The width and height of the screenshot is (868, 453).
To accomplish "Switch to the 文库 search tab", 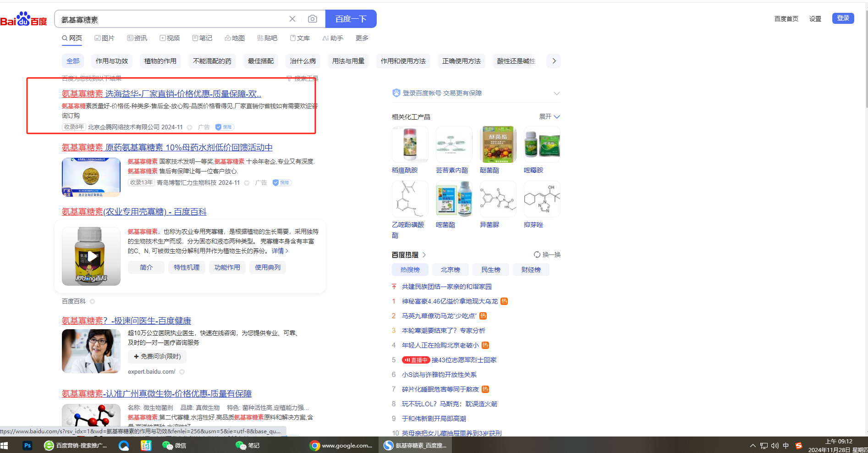I will click(x=300, y=38).
